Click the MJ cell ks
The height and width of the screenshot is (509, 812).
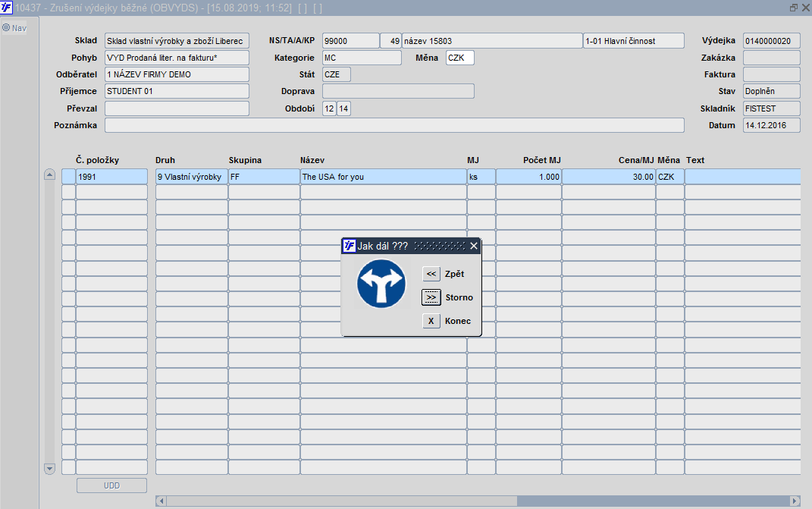(481, 177)
